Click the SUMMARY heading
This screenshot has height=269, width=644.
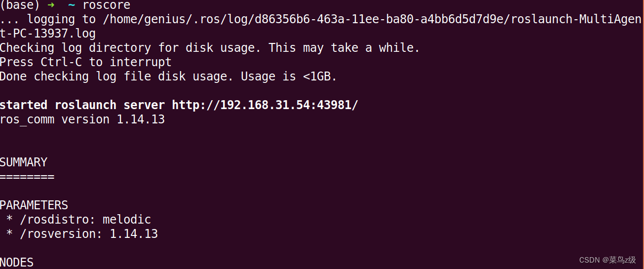[24, 162]
